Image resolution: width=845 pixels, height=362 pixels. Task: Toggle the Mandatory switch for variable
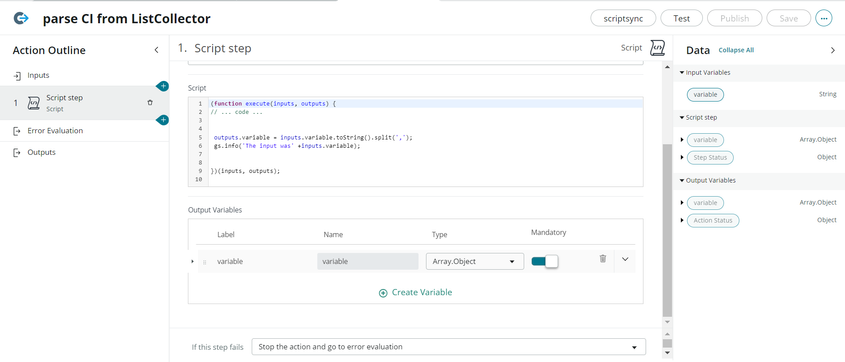pos(545,261)
